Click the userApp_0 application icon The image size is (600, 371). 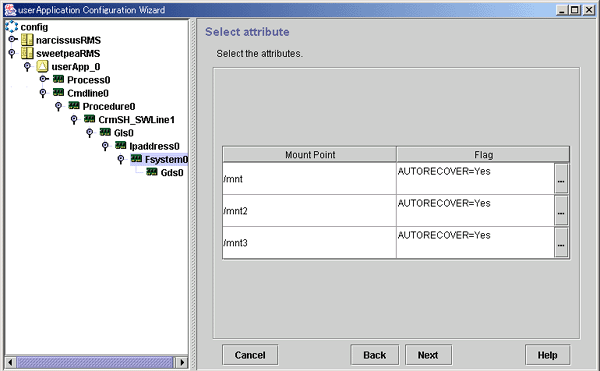(42, 67)
